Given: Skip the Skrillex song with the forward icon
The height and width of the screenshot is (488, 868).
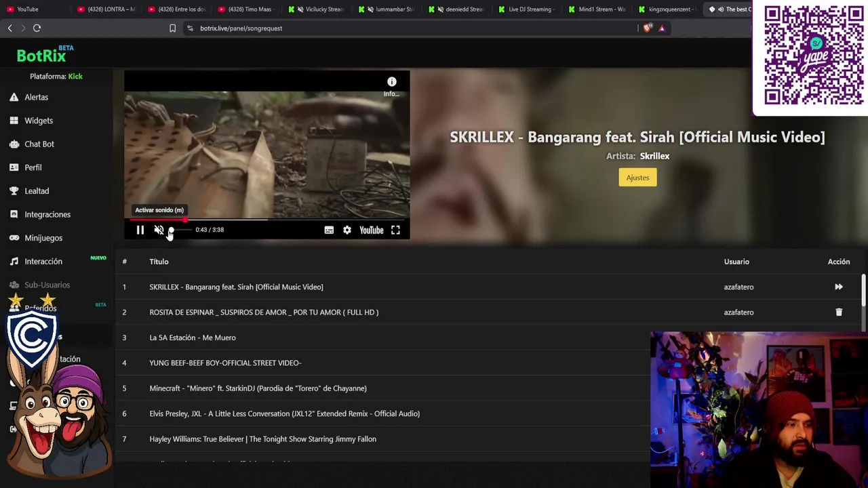Looking at the screenshot, I should (839, 287).
